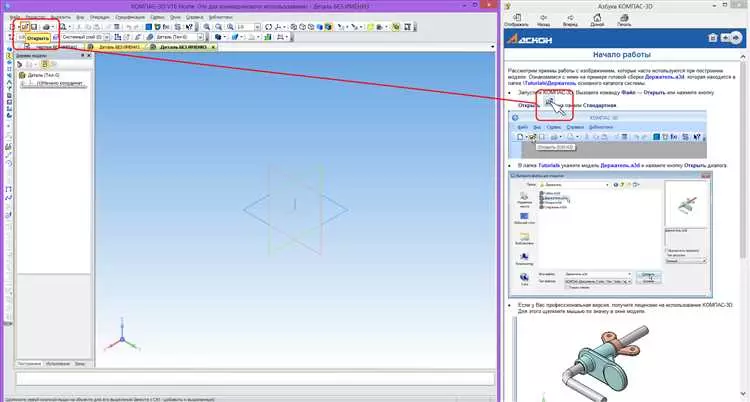Open the Файл menu

pos(15,17)
